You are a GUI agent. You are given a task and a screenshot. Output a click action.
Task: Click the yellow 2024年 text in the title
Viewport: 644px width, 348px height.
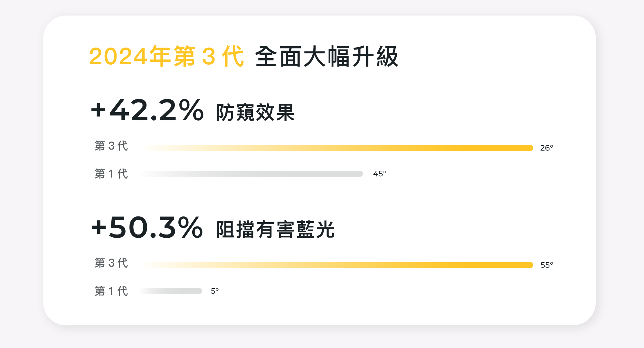coord(129,57)
